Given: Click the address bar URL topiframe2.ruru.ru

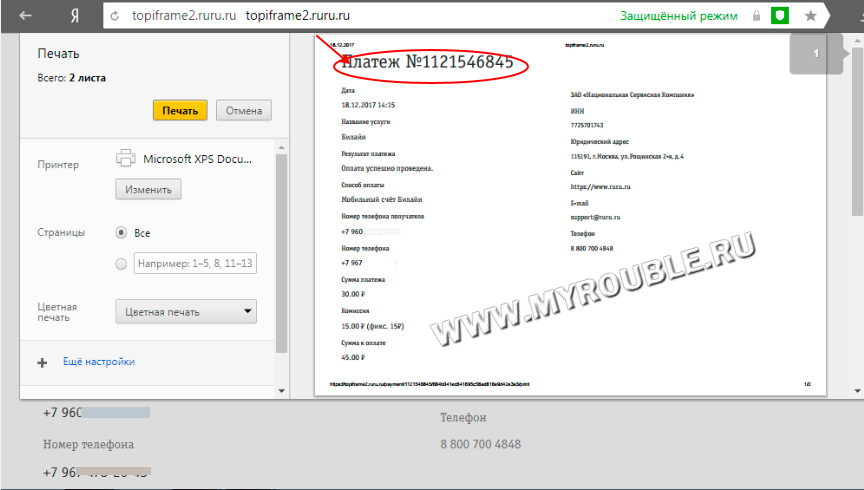Looking at the screenshot, I should (x=298, y=15).
